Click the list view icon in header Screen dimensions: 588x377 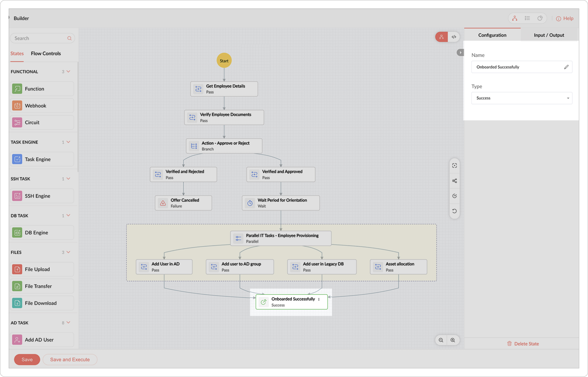[527, 18]
